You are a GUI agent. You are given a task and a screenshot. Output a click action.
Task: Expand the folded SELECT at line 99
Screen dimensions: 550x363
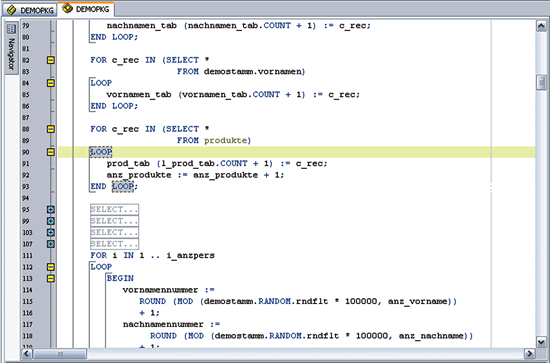(51, 221)
